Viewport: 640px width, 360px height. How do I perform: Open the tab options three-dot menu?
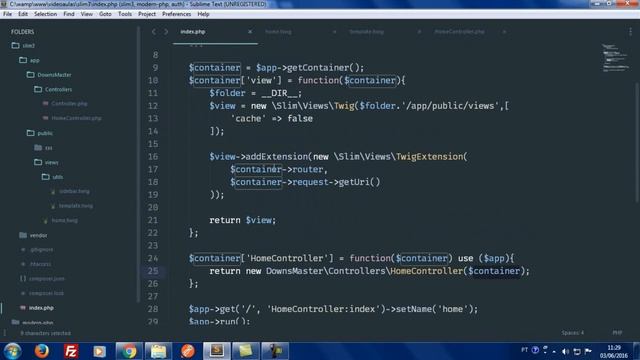click(x=630, y=32)
